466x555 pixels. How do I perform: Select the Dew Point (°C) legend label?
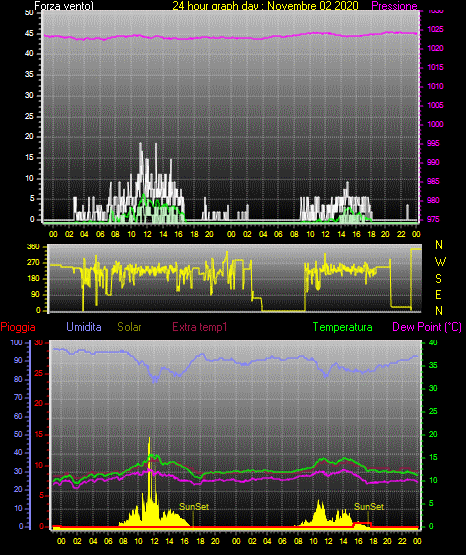pos(427,327)
